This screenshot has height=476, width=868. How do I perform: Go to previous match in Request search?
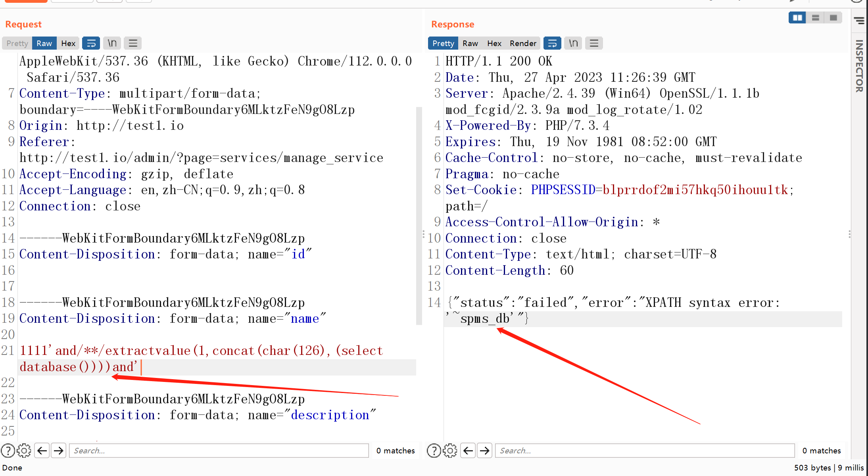[x=42, y=451]
